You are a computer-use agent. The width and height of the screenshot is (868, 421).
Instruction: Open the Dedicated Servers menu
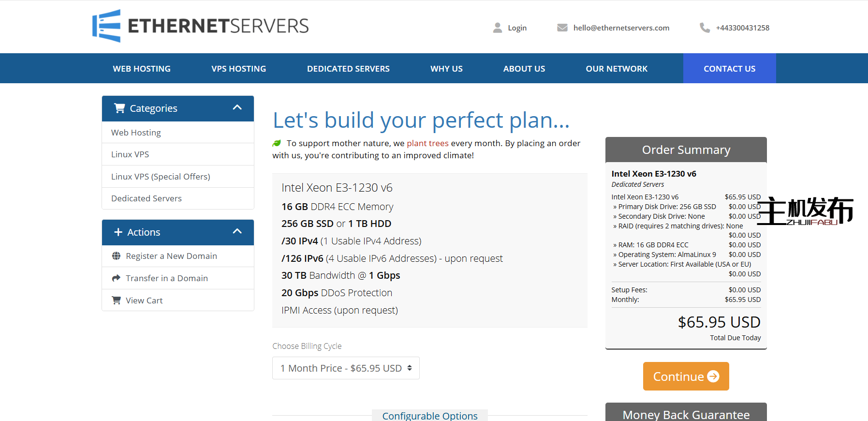click(348, 69)
